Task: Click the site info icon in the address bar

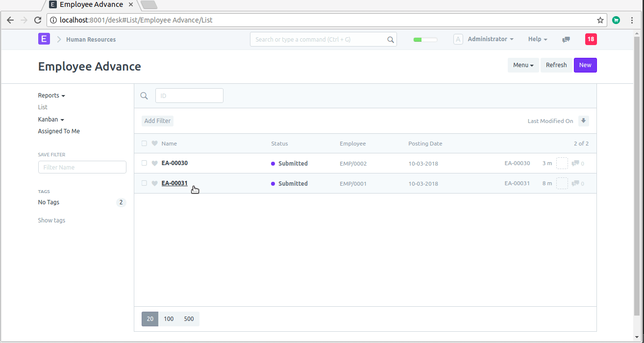Action: [x=53, y=20]
